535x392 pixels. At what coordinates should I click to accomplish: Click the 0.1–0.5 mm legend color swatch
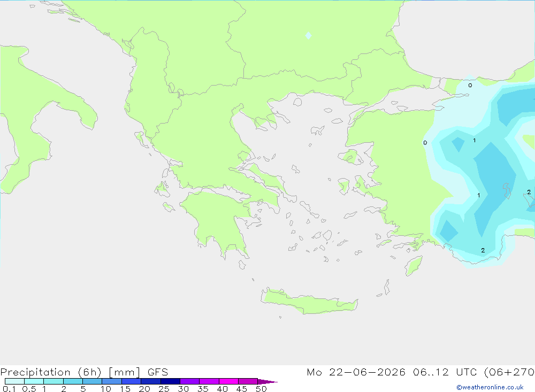click(14, 381)
